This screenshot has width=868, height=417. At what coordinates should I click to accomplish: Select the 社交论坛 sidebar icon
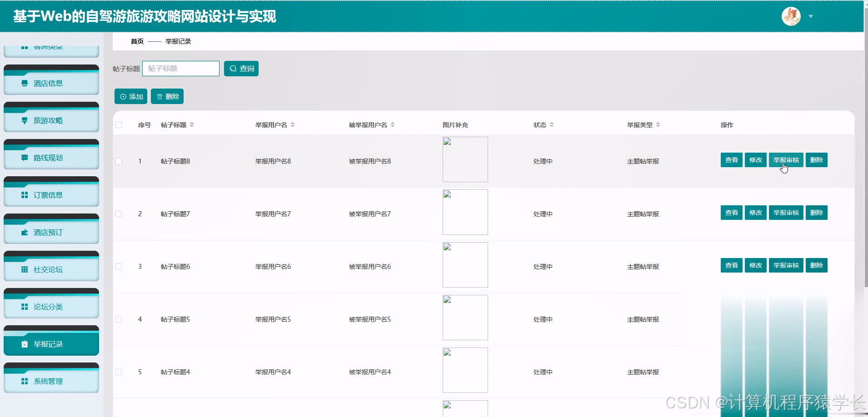click(25, 269)
